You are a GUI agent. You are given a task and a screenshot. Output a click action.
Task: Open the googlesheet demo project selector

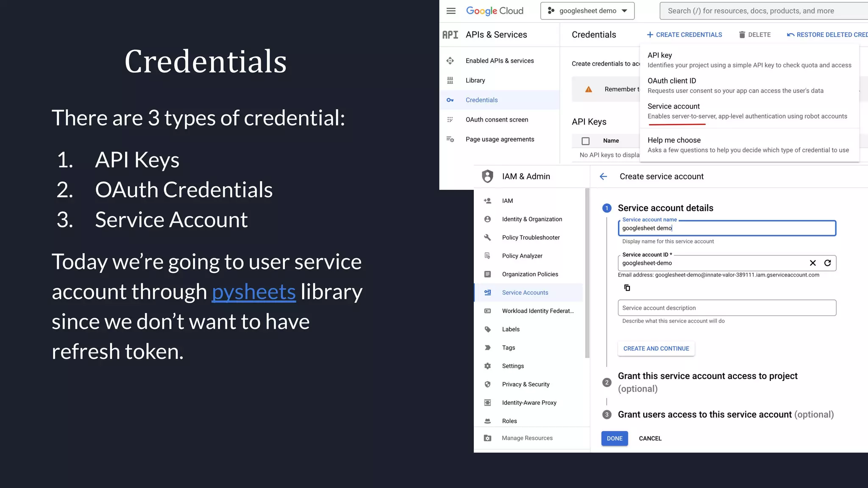coord(587,11)
